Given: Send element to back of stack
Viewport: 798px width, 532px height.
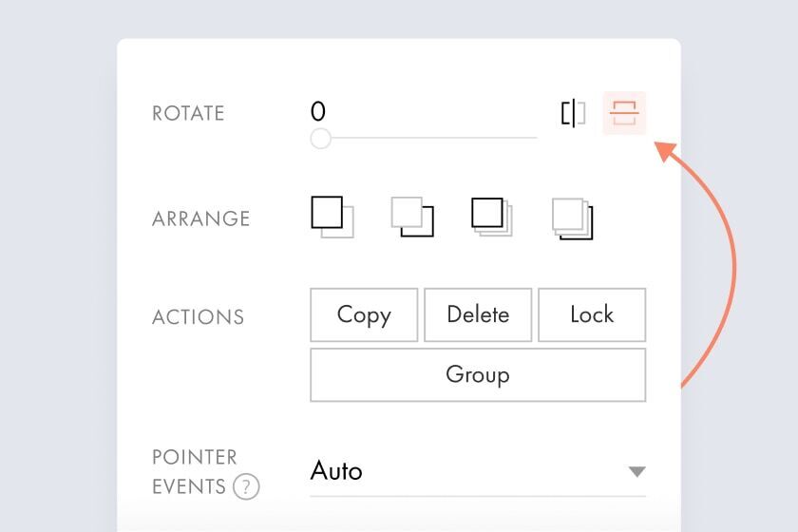Looking at the screenshot, I should [573, 218].
